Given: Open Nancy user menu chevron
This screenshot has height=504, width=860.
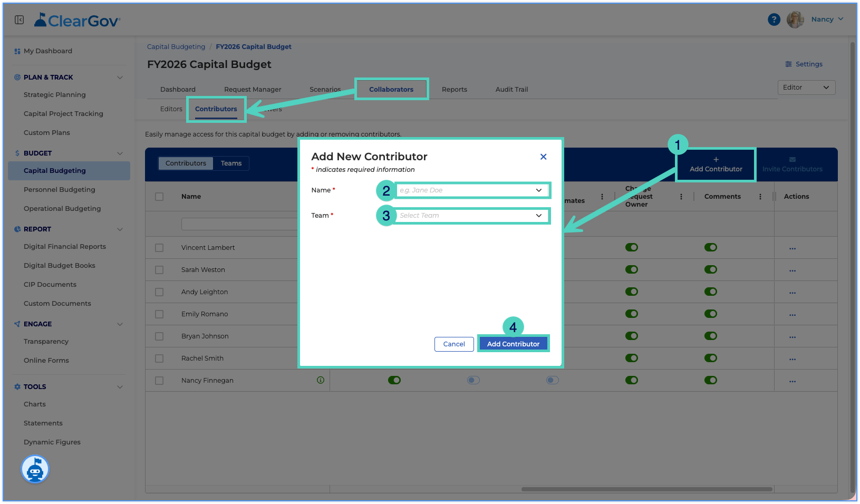Looking at the screenshot, I should pos(840,19).
